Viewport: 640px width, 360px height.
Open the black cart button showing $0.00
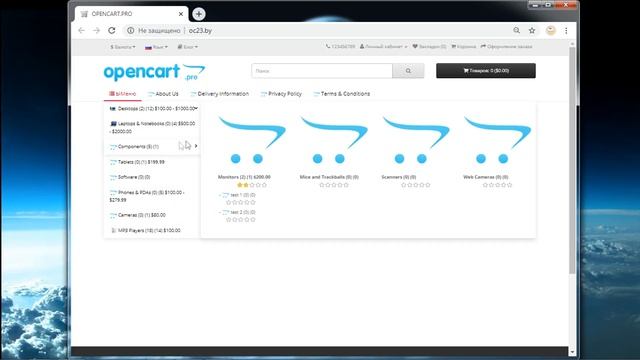pos(486,71)
